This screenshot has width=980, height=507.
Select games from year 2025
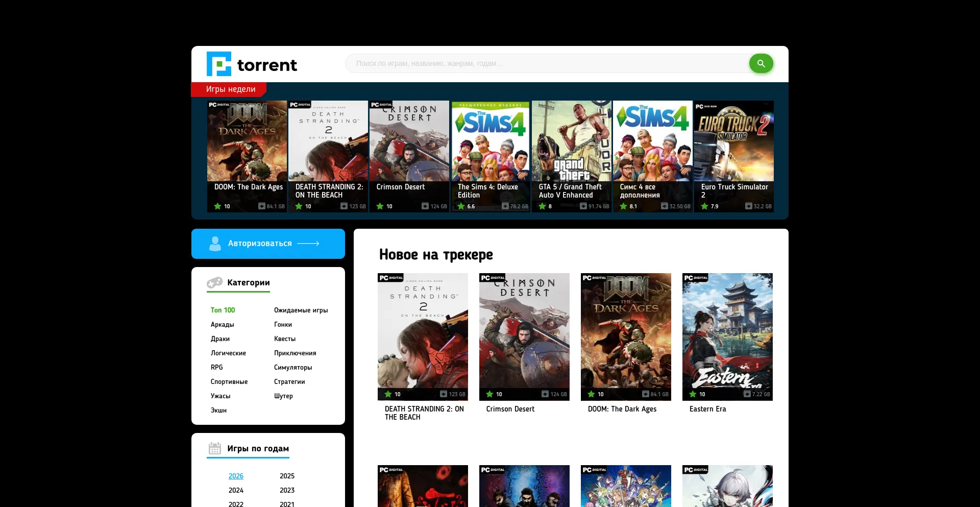(x=287, y=476)
